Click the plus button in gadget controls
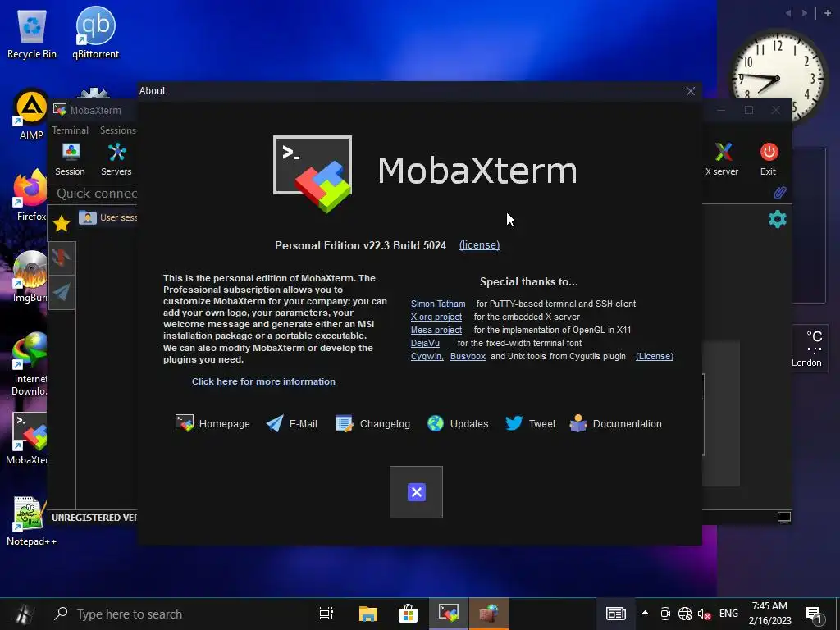840x630 pixels. [x=828, y=13]
